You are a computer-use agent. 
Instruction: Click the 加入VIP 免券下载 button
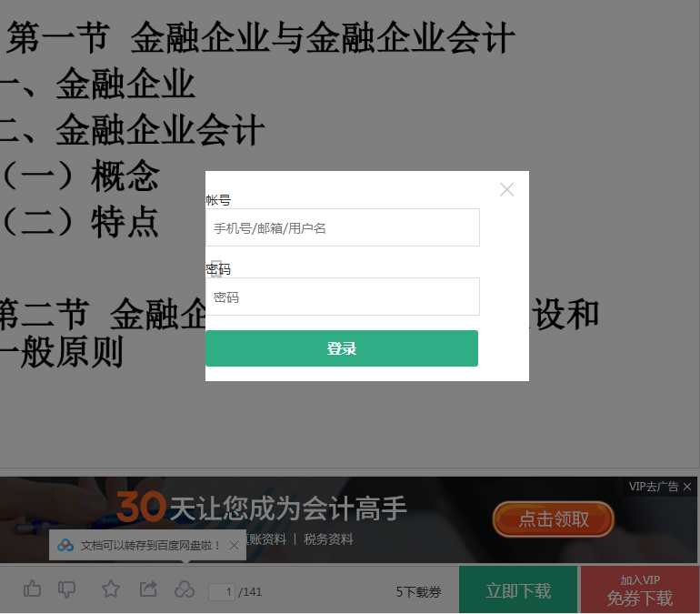640,589
